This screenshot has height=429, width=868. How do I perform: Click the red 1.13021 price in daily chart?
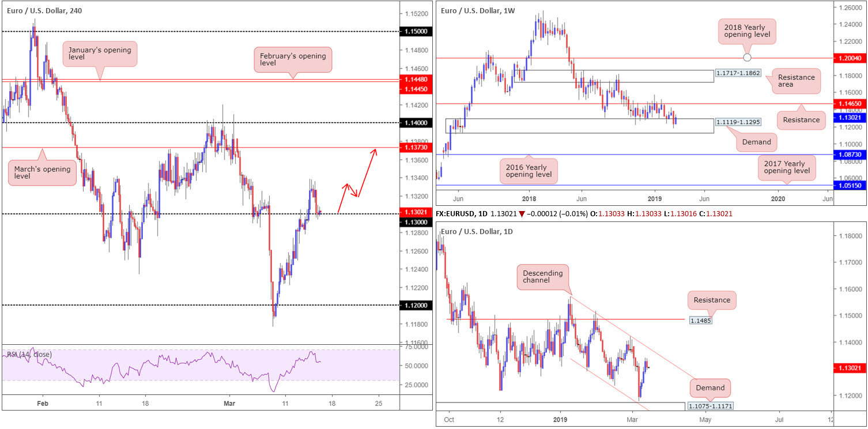[x=850, y=368]
